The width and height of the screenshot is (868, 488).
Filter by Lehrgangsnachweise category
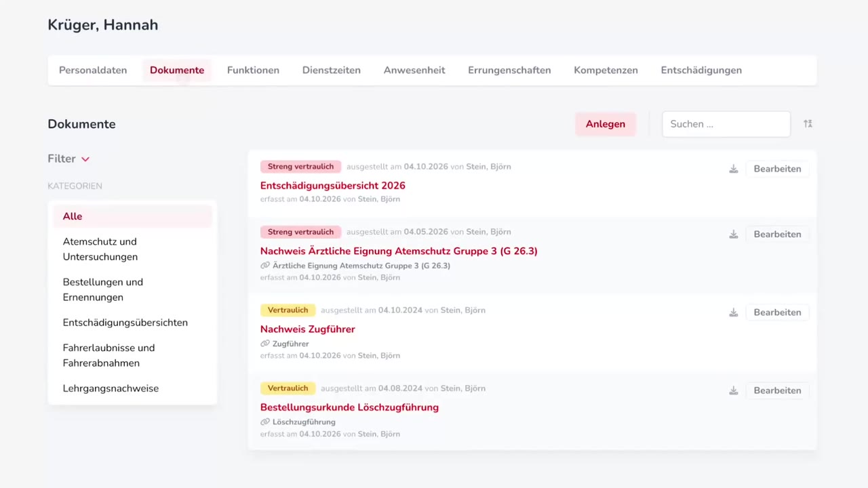coord(132,388)
